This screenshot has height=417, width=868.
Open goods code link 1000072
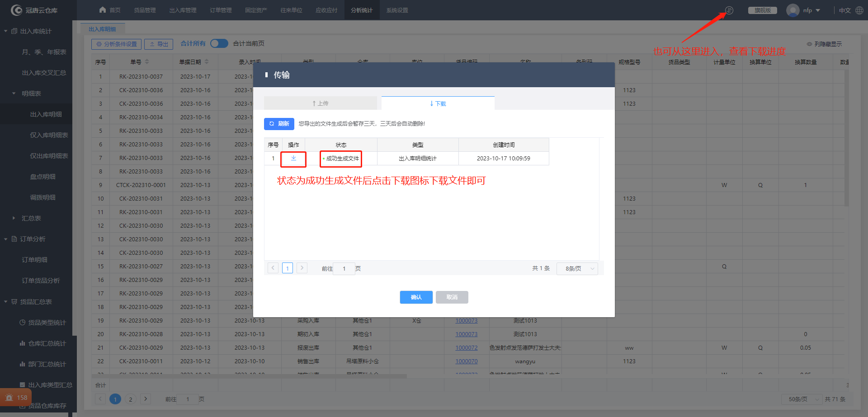(x=466, y=348)
